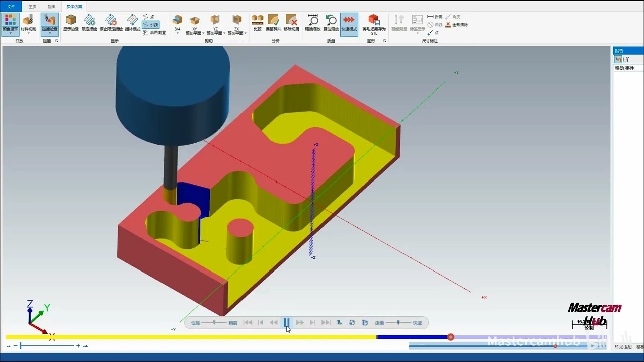This screenshot has width=644, height=362.
Task: Click loop playback icon in control bar
Action: (352, 322)
